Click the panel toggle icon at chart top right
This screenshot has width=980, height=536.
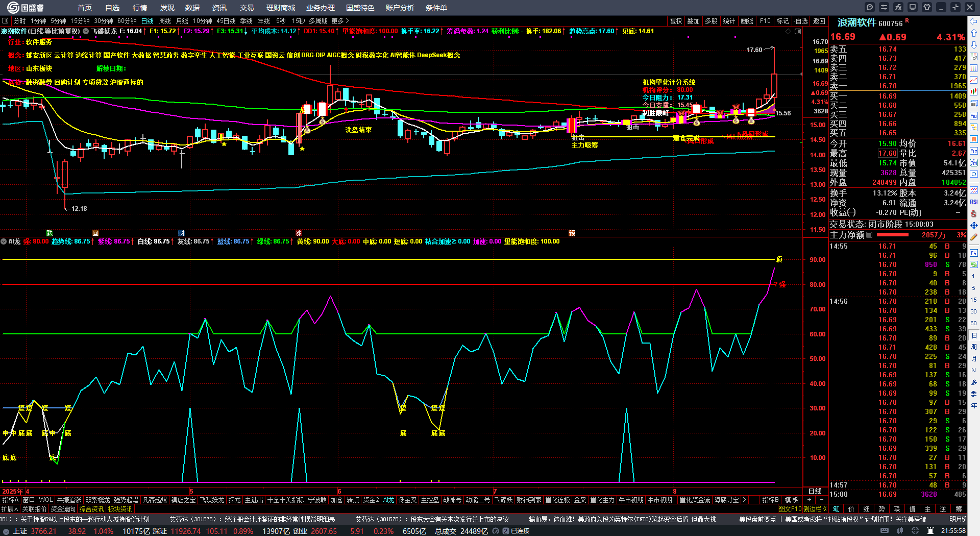pyautogui.click(x=798, y=32)
